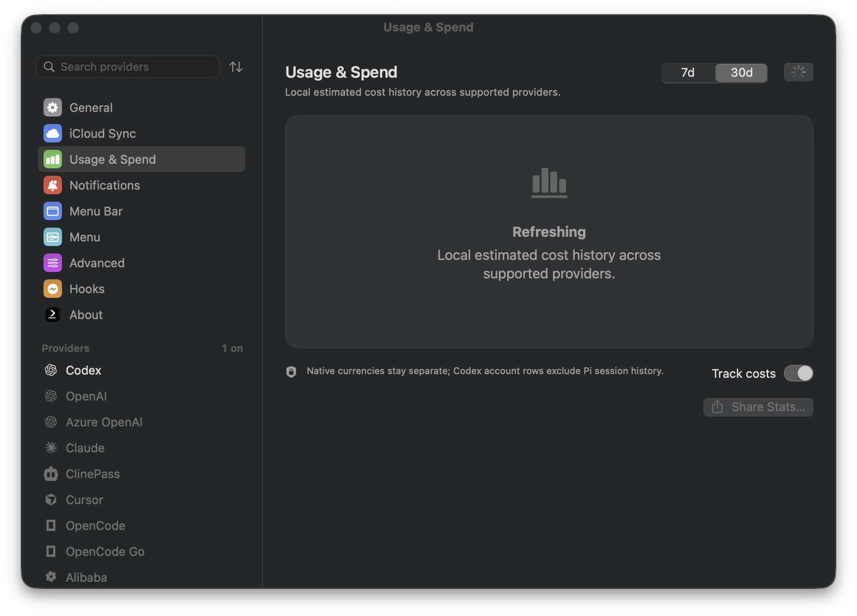Click the Share Stats... button
The width and height of the screenshot is (857, 616).
(758, 407)
